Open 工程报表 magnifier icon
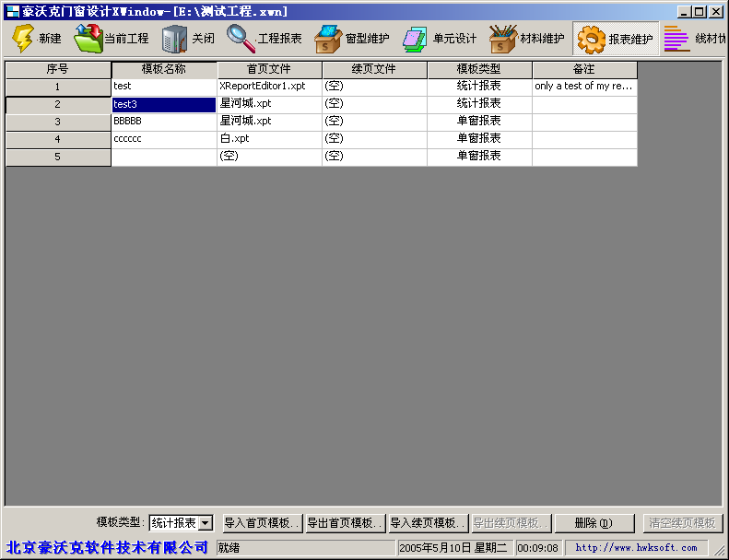729x560 pixels. [x=241, y=38]
